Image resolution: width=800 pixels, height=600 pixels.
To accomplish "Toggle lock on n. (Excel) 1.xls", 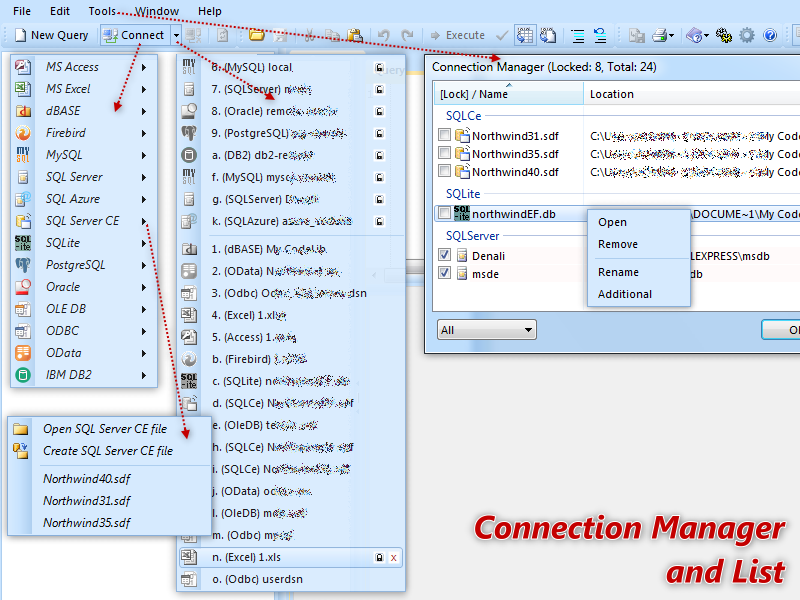I will click(x=379, y=558).
